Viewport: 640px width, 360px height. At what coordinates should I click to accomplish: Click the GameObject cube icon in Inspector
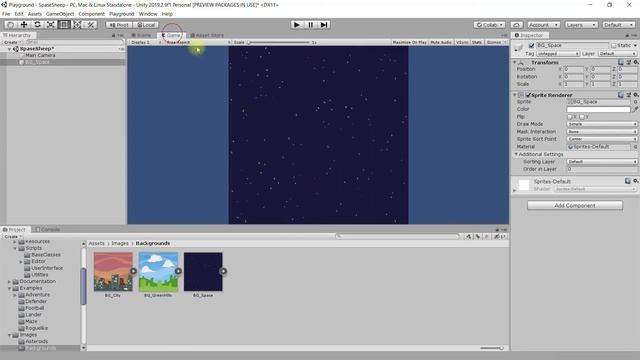click(x=519, y=48)
